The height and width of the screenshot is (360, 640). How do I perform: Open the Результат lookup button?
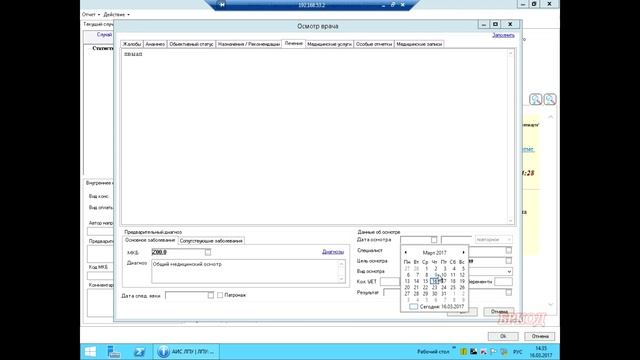tap(509, 292)
